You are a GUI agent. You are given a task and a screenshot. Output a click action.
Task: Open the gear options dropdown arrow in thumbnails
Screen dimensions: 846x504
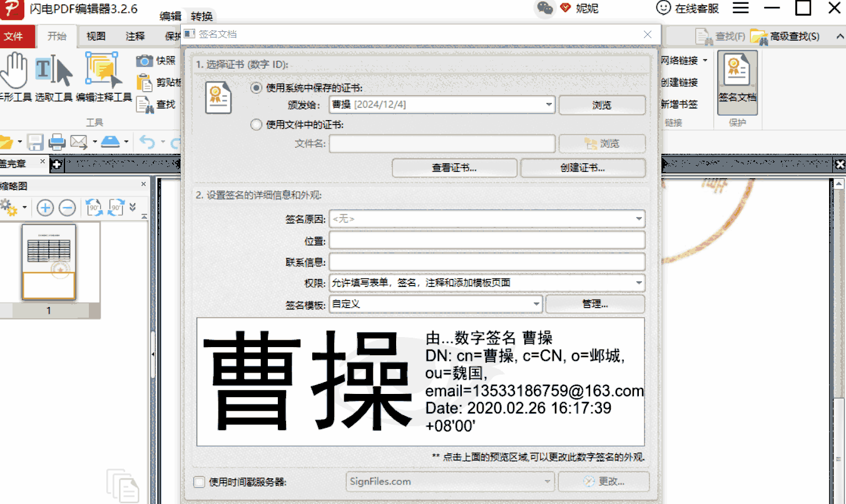click(24, 208)
